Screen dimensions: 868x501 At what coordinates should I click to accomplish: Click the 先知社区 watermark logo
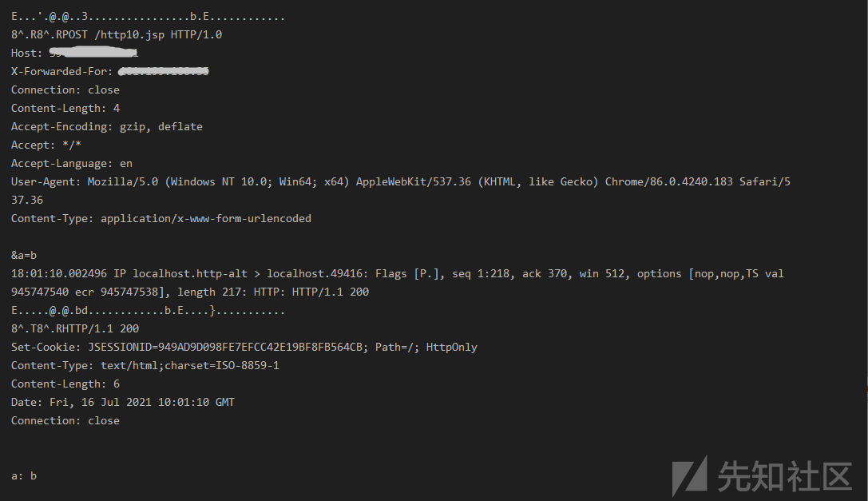[x=762, y=475]
